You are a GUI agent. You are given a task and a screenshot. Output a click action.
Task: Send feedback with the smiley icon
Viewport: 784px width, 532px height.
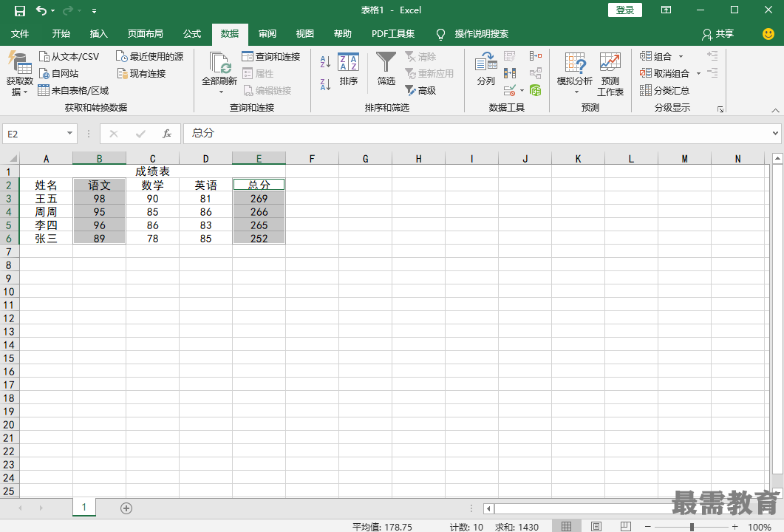pos(768,33)
